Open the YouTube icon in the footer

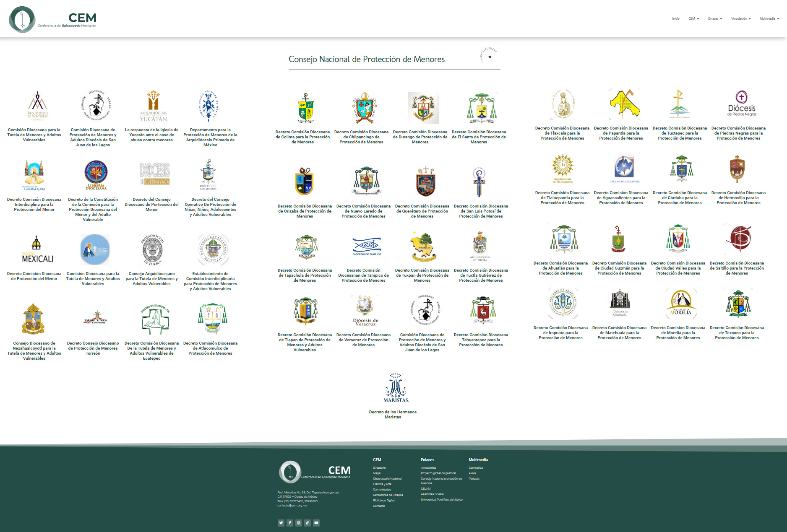coord(316,523)
